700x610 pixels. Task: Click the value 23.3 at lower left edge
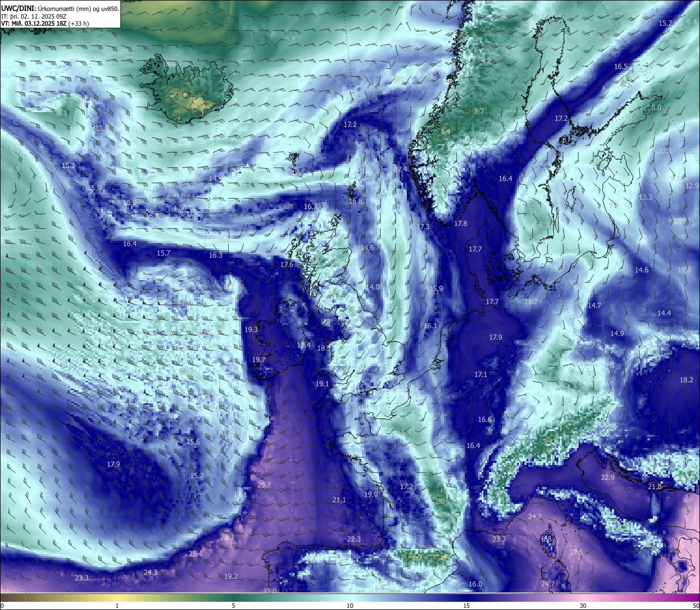pos(81,578)
